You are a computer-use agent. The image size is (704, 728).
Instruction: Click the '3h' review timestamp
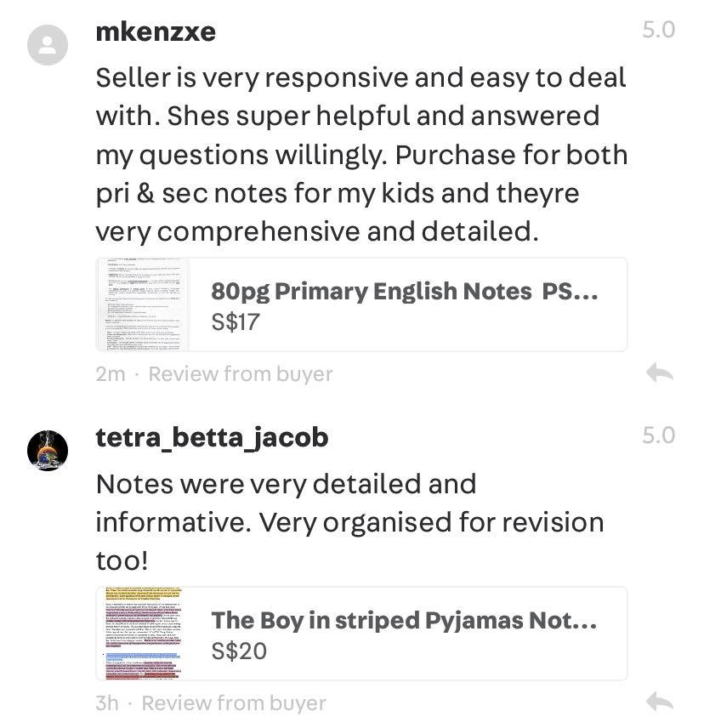click(x=107, y=703)
